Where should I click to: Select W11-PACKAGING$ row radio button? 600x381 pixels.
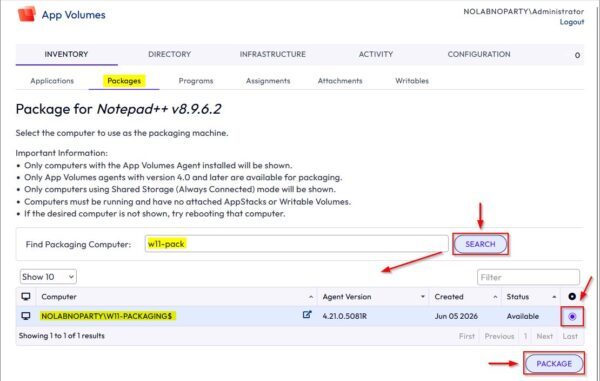point(572,316)
